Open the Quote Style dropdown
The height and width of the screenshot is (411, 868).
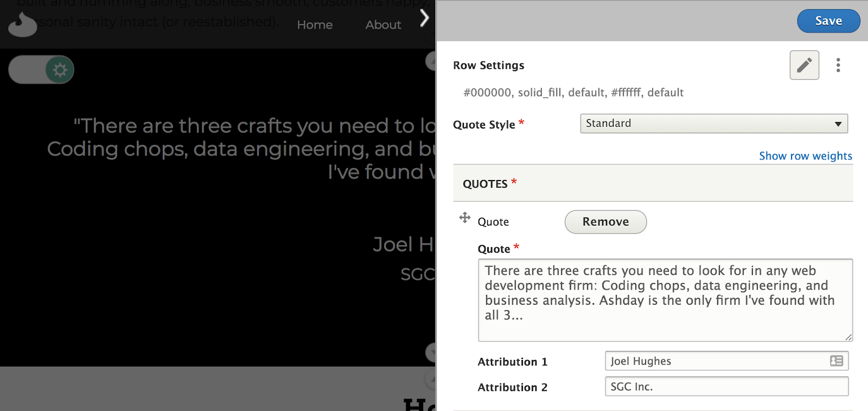coord(714,124)
